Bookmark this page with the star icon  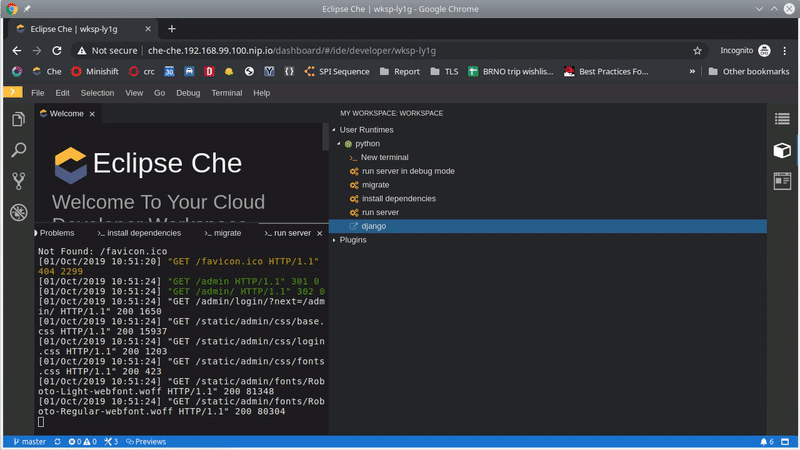[697, 51]
